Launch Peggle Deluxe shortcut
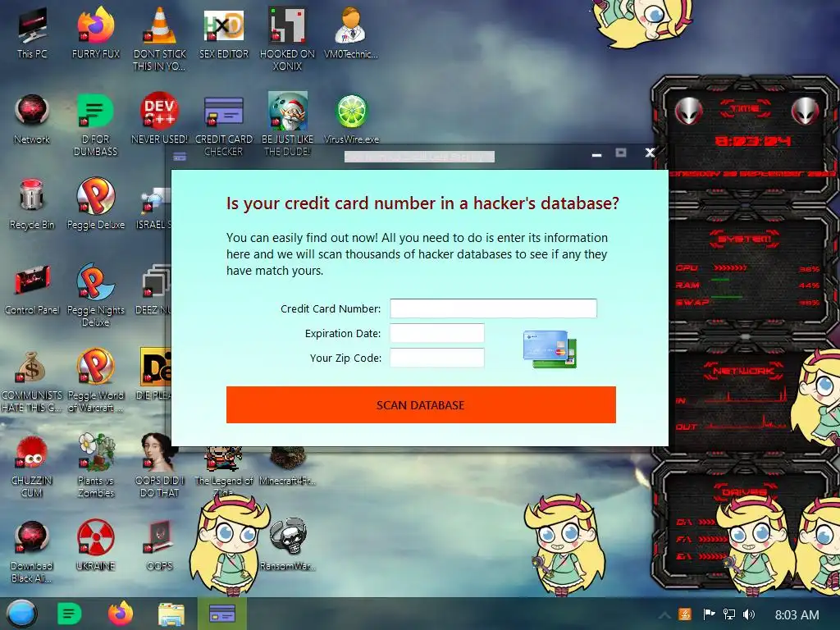This screenshot has height=630, width=840. point(96,203)
